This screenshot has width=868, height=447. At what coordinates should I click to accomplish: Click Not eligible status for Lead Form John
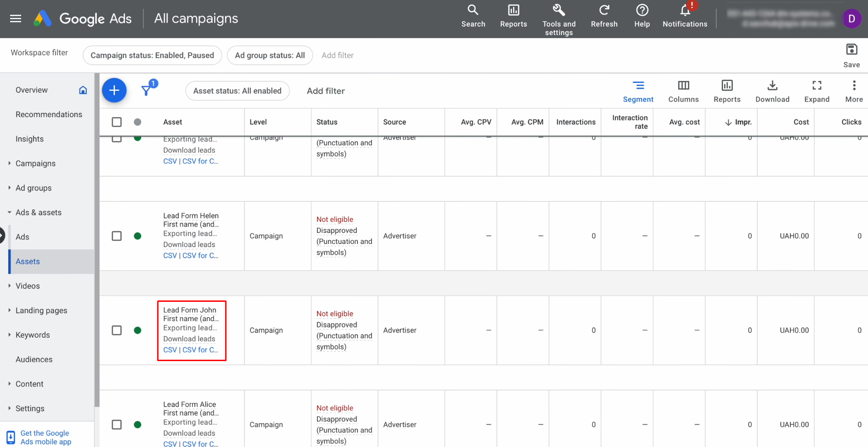[x=335, y=314]
